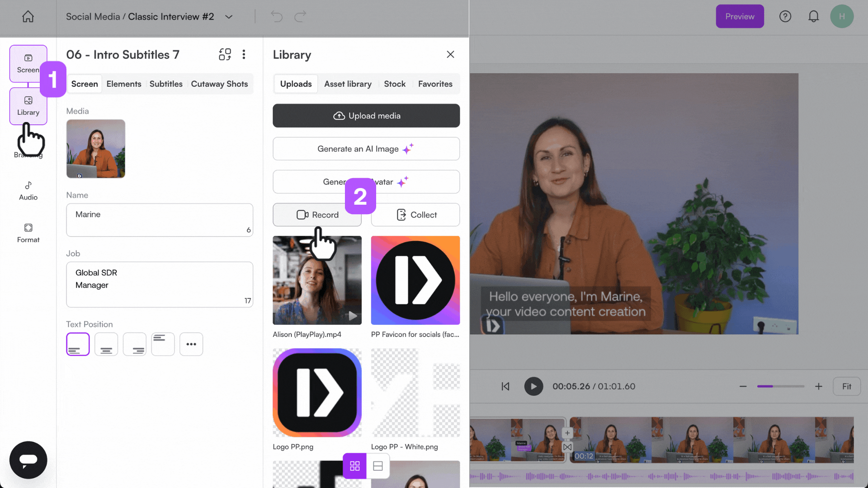Click the replace screen layout icon

tap(225, 55)
